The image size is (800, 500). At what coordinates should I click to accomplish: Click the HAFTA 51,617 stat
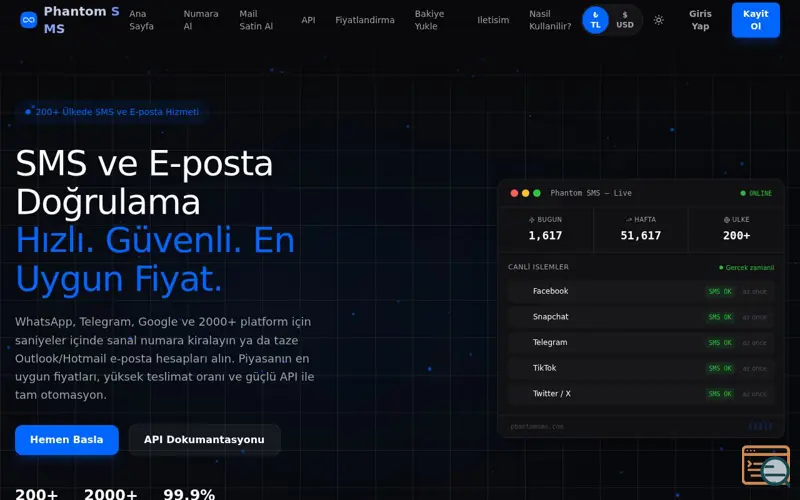pos(641,228)
